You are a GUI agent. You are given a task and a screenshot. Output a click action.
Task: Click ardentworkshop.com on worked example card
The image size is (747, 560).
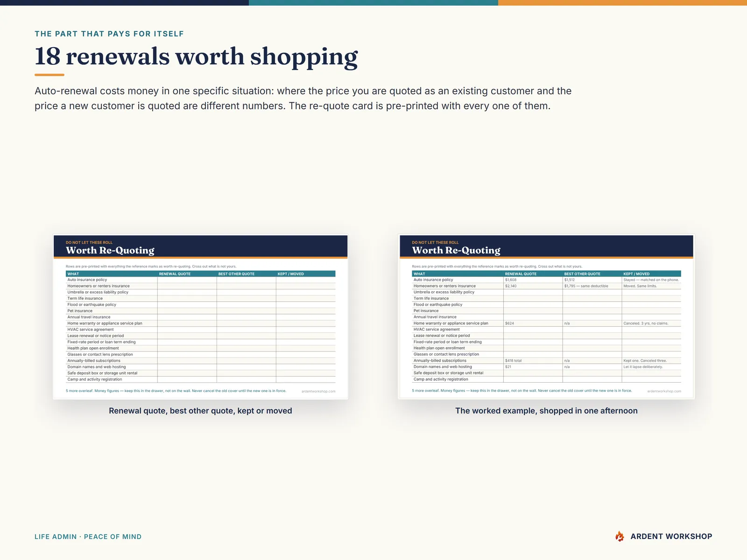point(664,391)
